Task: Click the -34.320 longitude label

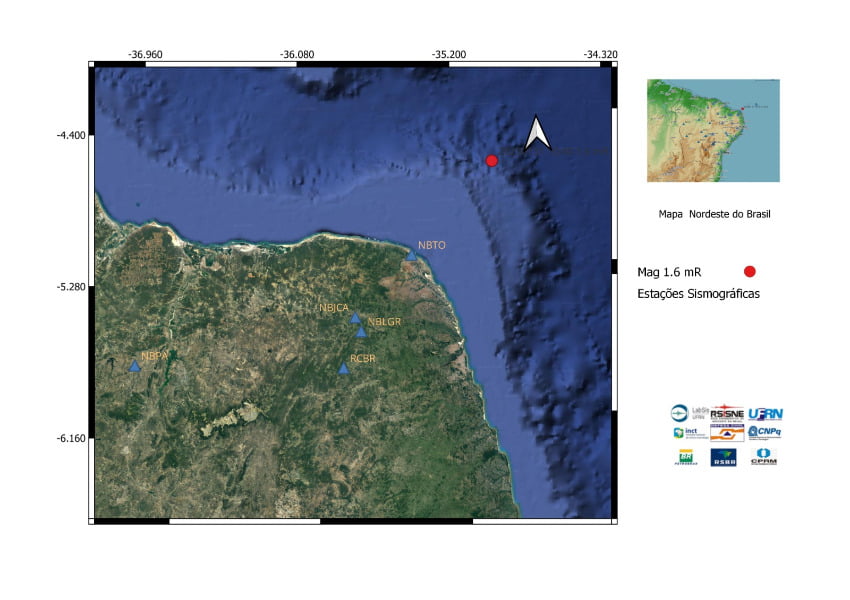Action: (601, 55)
